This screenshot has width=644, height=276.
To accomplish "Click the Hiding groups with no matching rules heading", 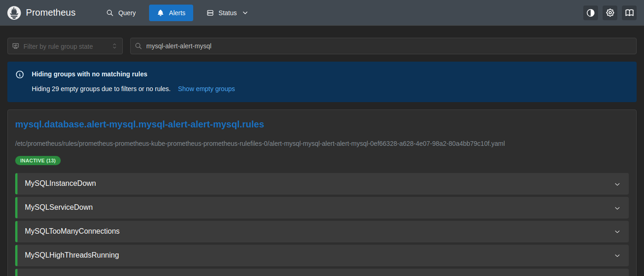I will (90, 74).
